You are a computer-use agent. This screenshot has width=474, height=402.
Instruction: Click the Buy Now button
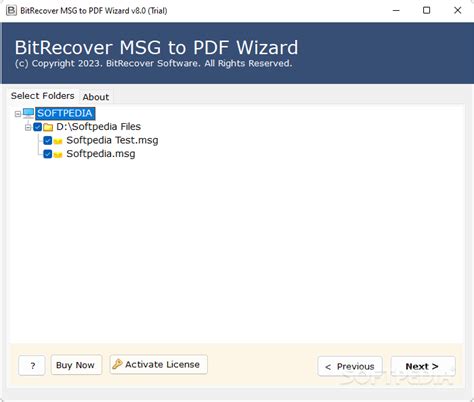pyautogui.click(x=76, y=365)
